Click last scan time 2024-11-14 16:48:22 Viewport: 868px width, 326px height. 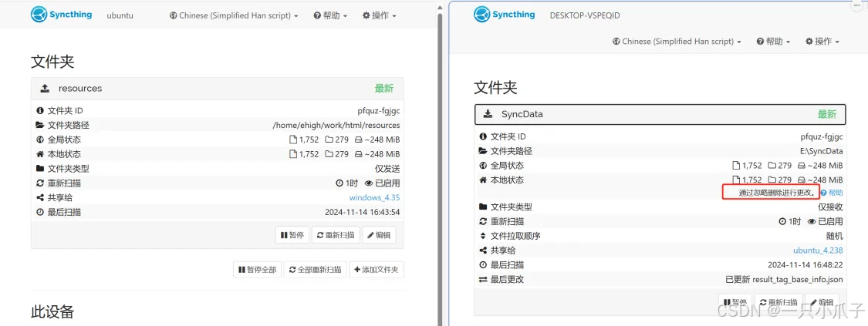point(806,264)
